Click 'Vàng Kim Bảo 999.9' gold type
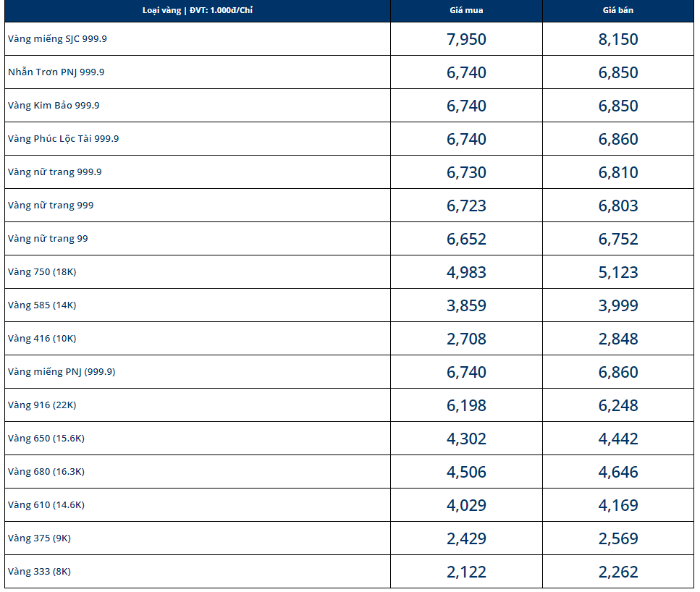Image resolution: width=700 pixels, height=592 pixels. click(x=54, y=106)
